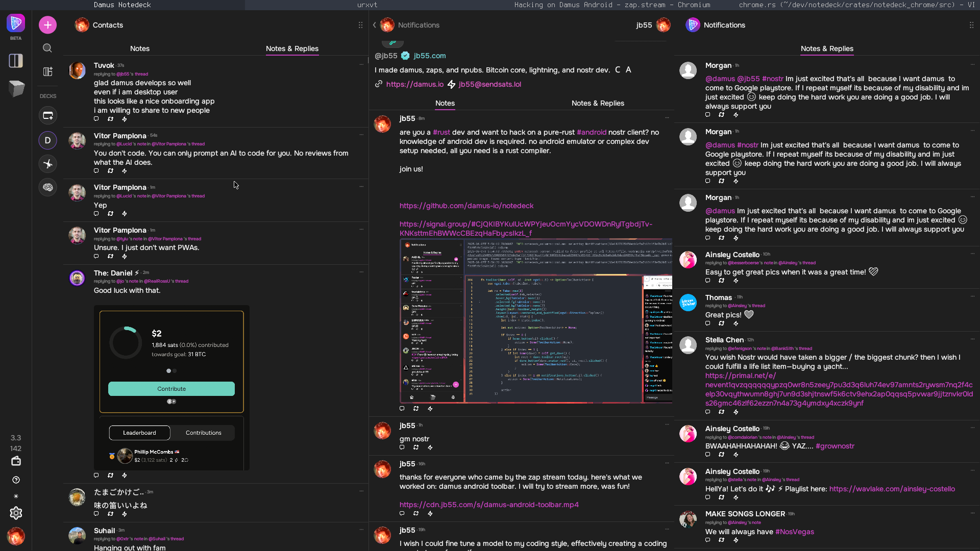
Task: Switch to the brain icon deck
Action: 47,187
